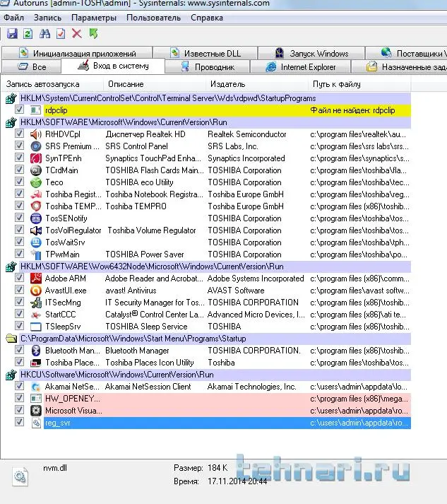447x504 pixels.
Task: Open the Параметры menu
Action: 94,18
